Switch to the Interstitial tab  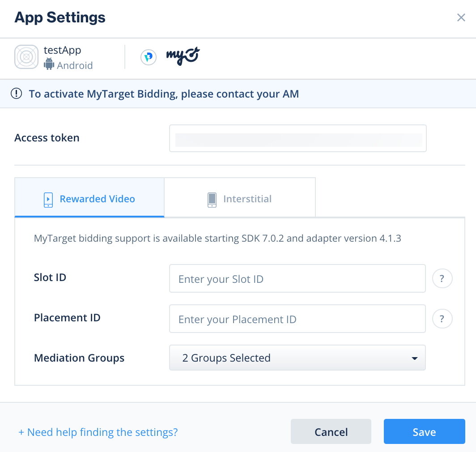coord(240,199)
